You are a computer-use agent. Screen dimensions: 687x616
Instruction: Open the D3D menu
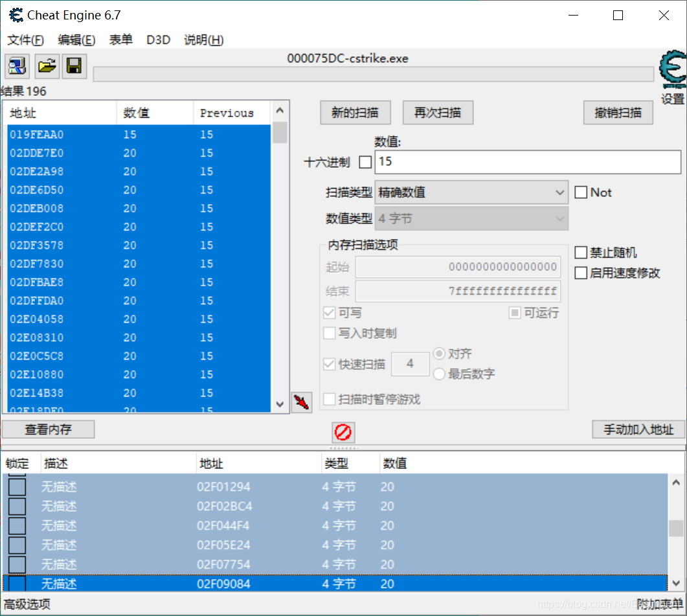(158, 40)
